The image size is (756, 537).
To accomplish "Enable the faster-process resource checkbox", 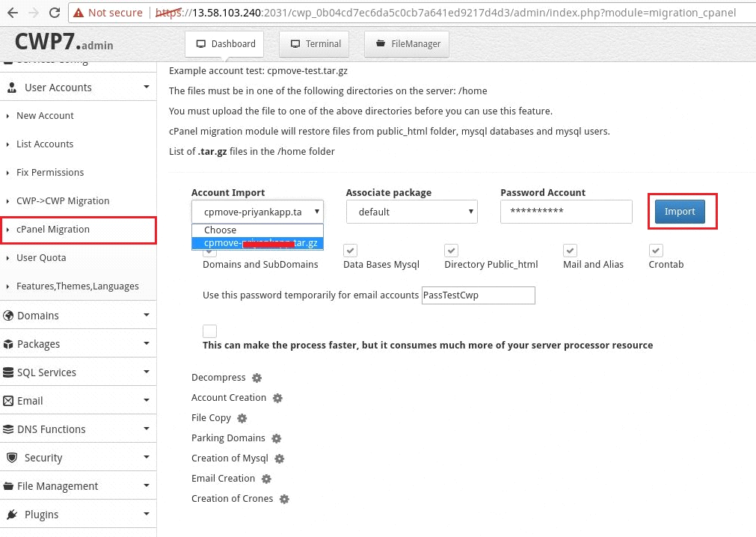I will click(x=209, y=331).
